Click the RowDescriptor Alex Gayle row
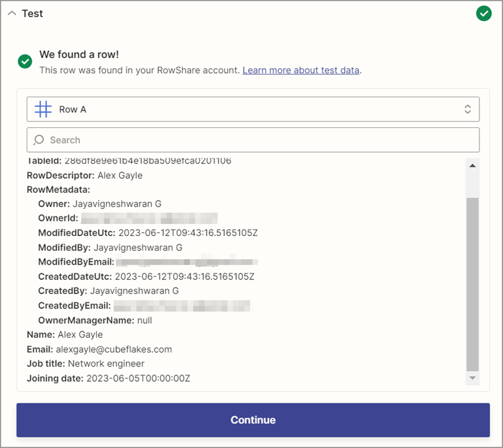The width and height of the screenshot is (503, 448). (x=85, y=175)
